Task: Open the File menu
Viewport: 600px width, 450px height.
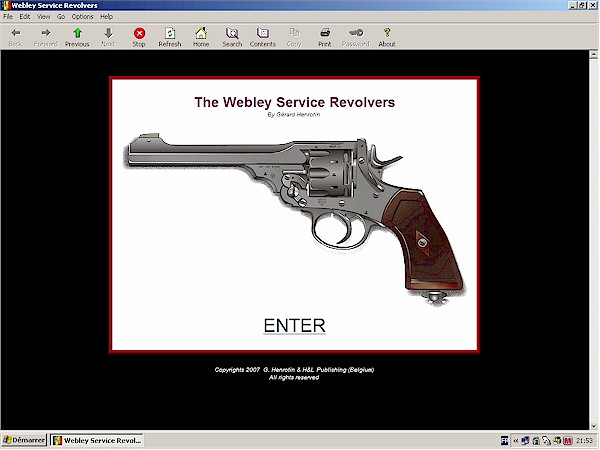Action: [8, 16]
